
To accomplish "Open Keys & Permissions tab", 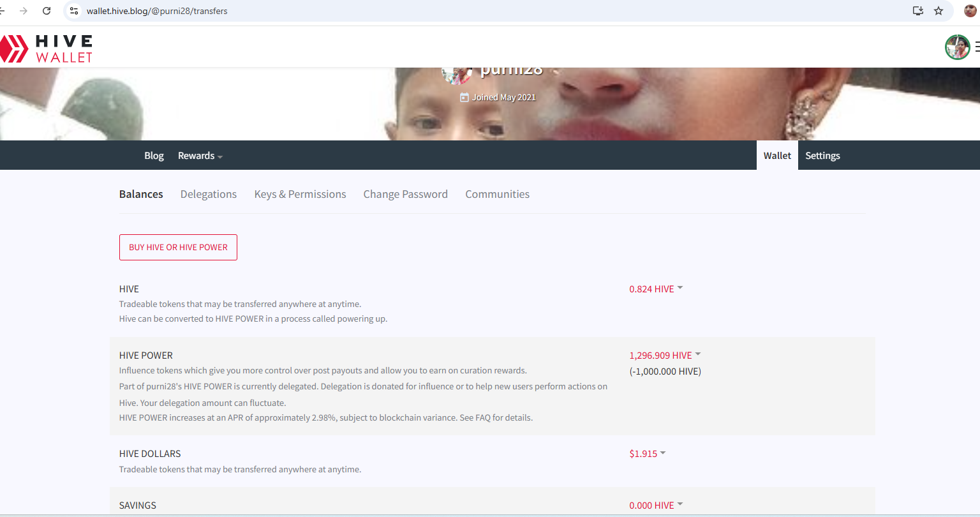I will [x=300, y=194].
